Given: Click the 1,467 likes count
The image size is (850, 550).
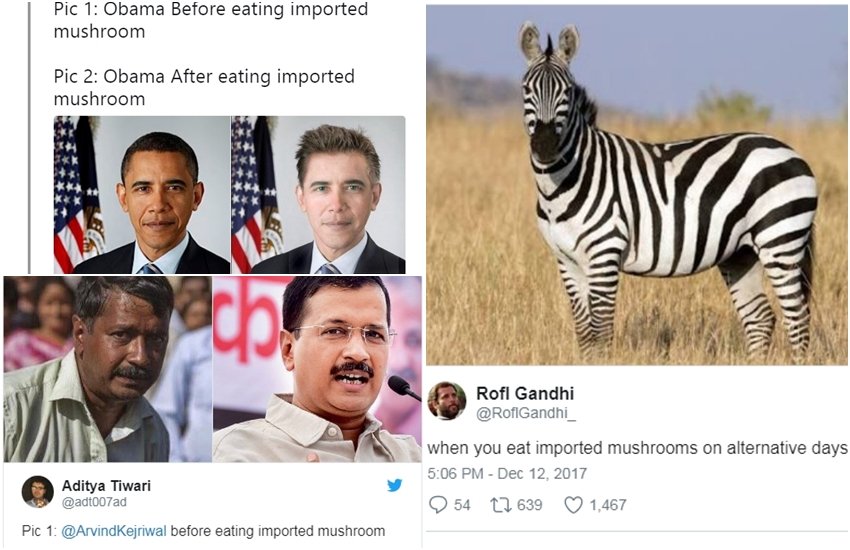Looking at the screenshot, I should 607,504.
